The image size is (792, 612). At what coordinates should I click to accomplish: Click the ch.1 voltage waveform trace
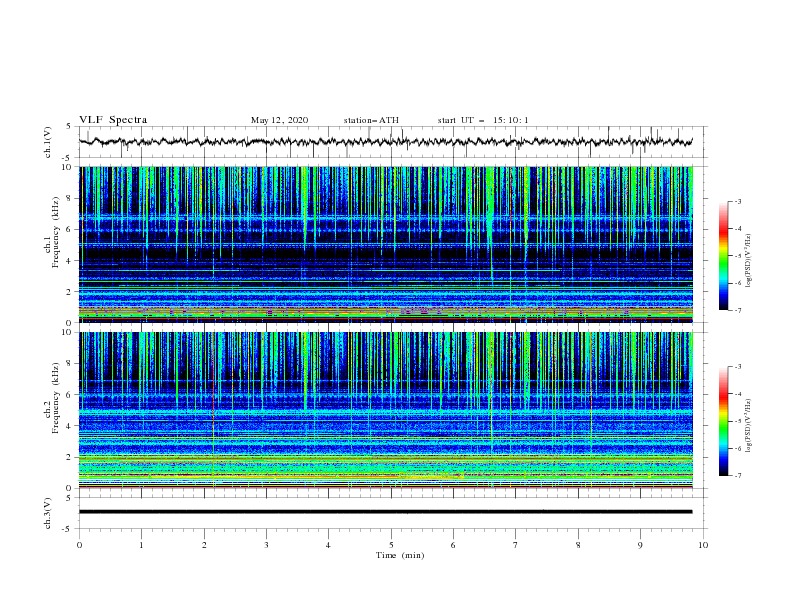(385, 142)
